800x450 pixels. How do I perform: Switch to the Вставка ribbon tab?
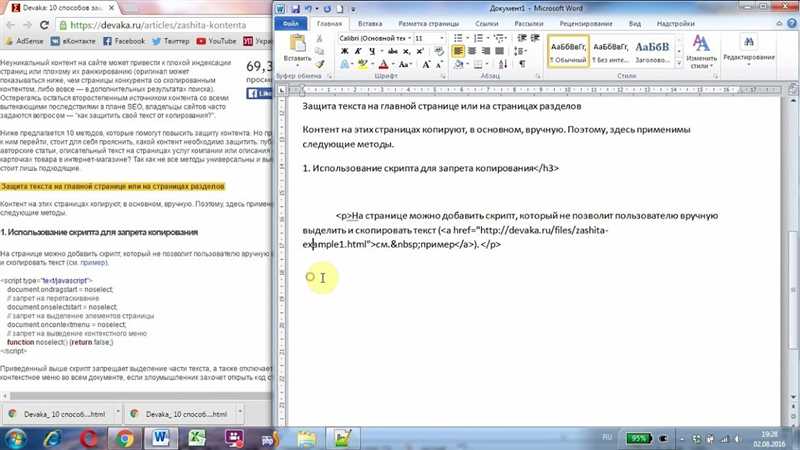pos(370,23)
